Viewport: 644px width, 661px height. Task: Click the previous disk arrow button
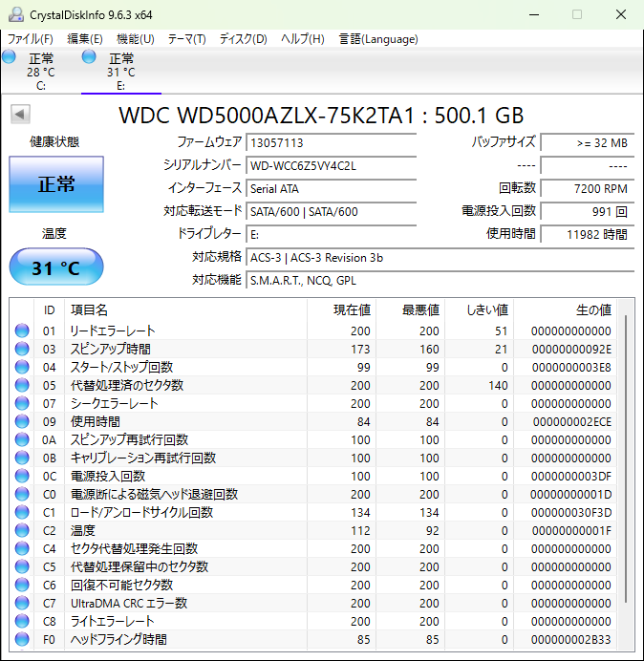pos(20,114)
